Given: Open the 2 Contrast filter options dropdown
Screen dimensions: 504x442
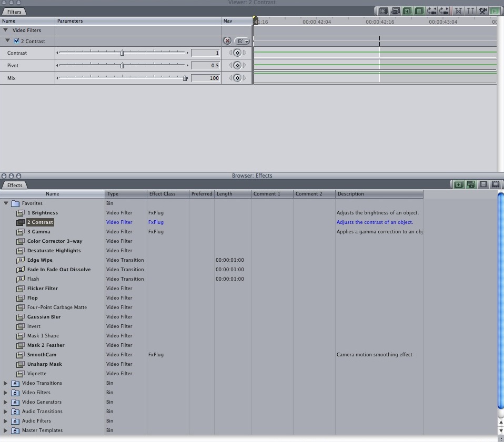Looking at the screenshot, I should click(x=243, y=41).
